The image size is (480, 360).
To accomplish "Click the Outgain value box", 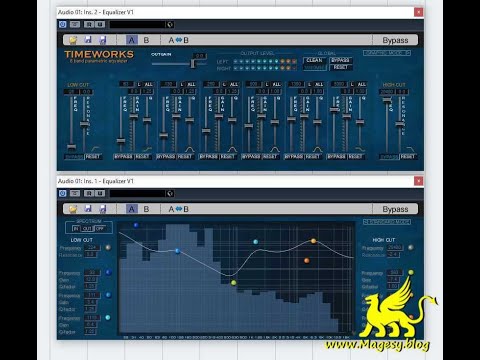I will (x=200, y=56).
